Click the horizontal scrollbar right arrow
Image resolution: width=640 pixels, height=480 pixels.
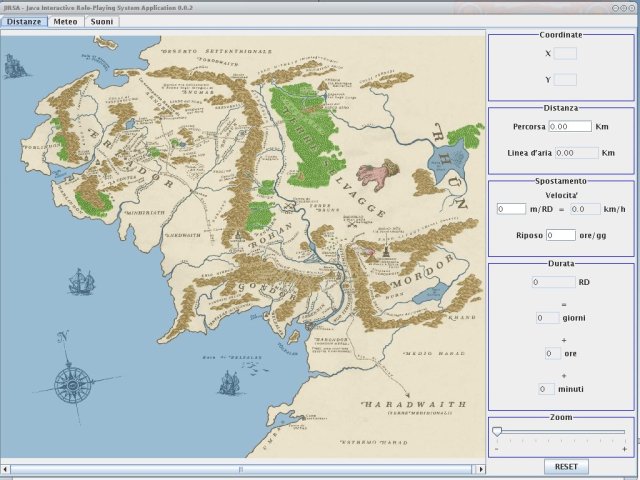pos(479,467)
